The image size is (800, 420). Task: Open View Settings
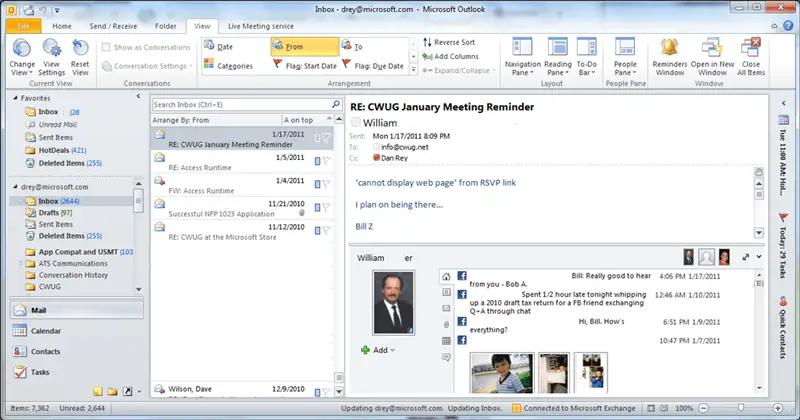coord(52,57)
